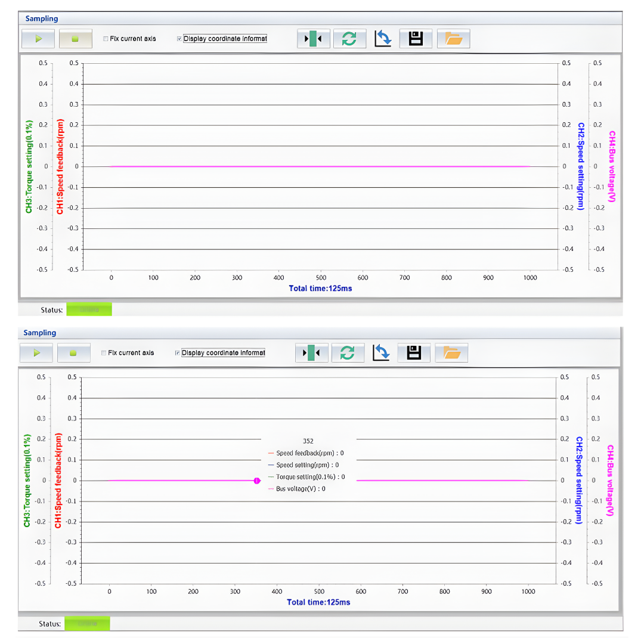Image resolution: width=644 pixels, height=644 pixels.
Task: Start sampling with lower panel play button
Action: coord(36,353)
